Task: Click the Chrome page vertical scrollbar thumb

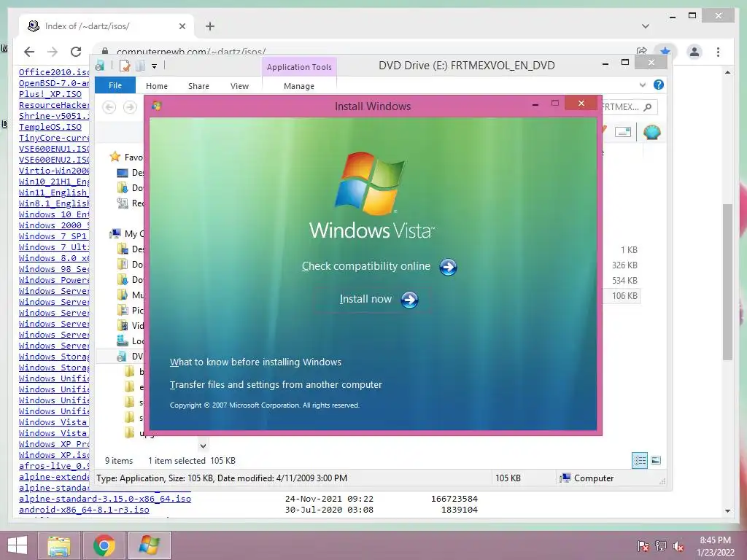Action: 727,282
